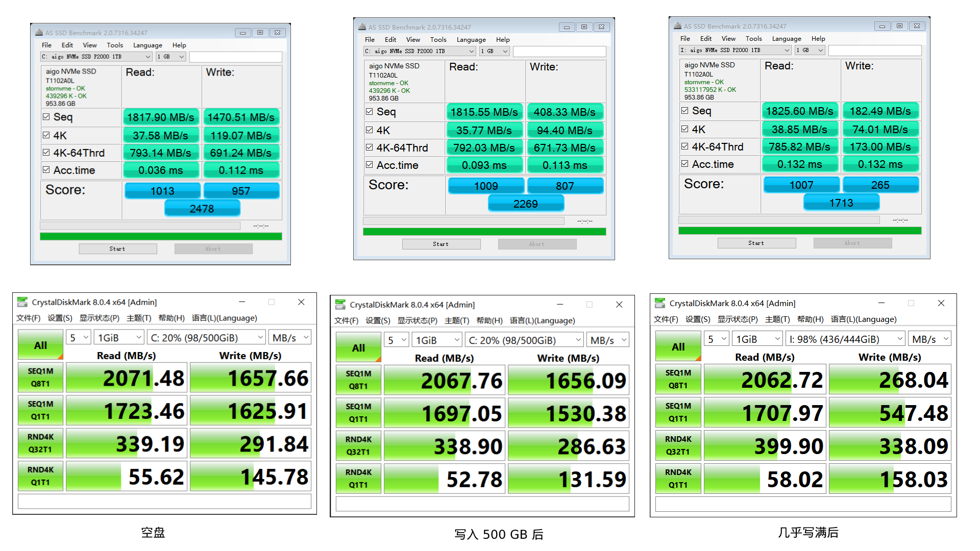Screen dimensions: 980x551
Task: Click SEQ1M Q8T1 test button in right CrystalDiskMark
Action: (x=678, y=379)
